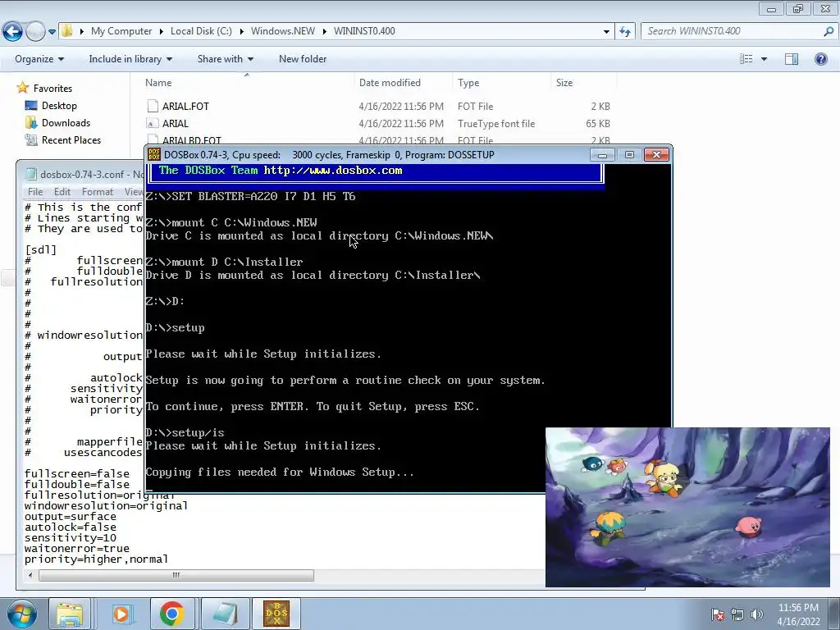Click the search magnifier icon
This screenshot has height=630, width=840.
829,31
